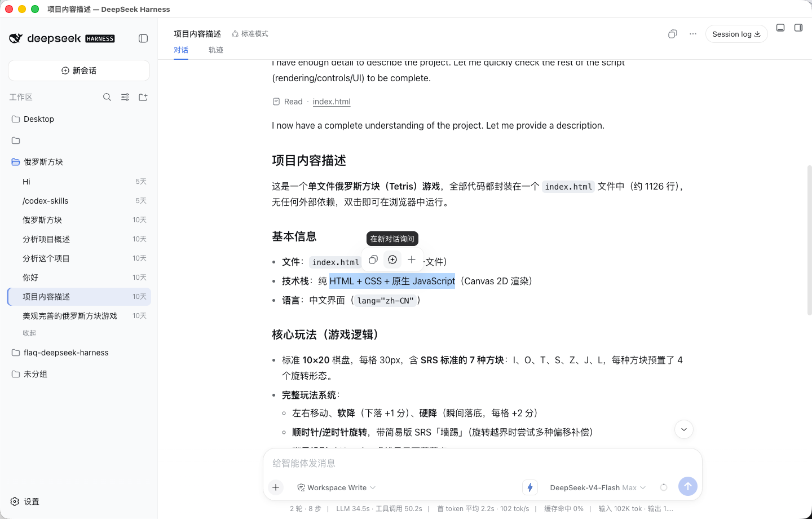Open the DeepSeek-V4-Flash model dropdown
812x519 pixels.
tap(598, 487)
